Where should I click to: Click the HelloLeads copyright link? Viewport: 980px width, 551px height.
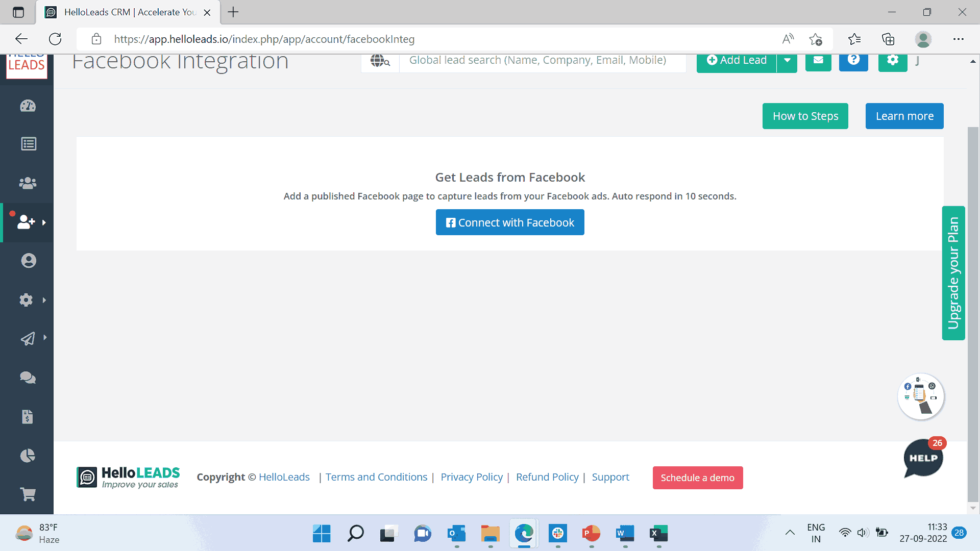284,477
